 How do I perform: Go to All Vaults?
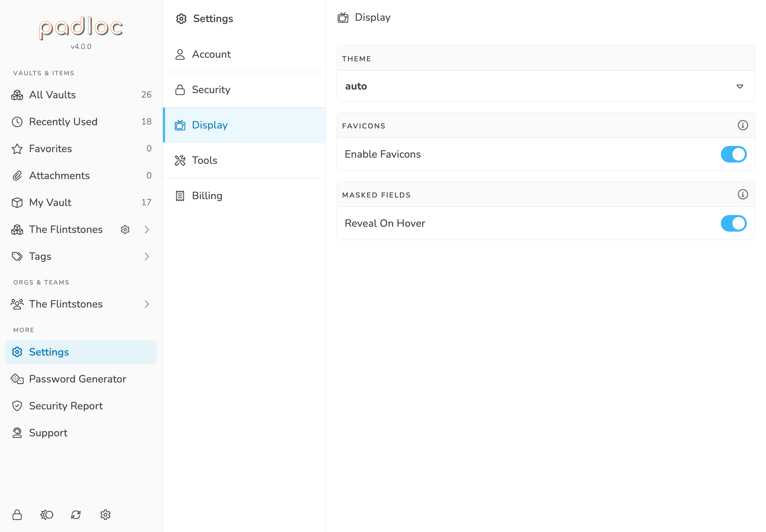(x=81, y=95)
